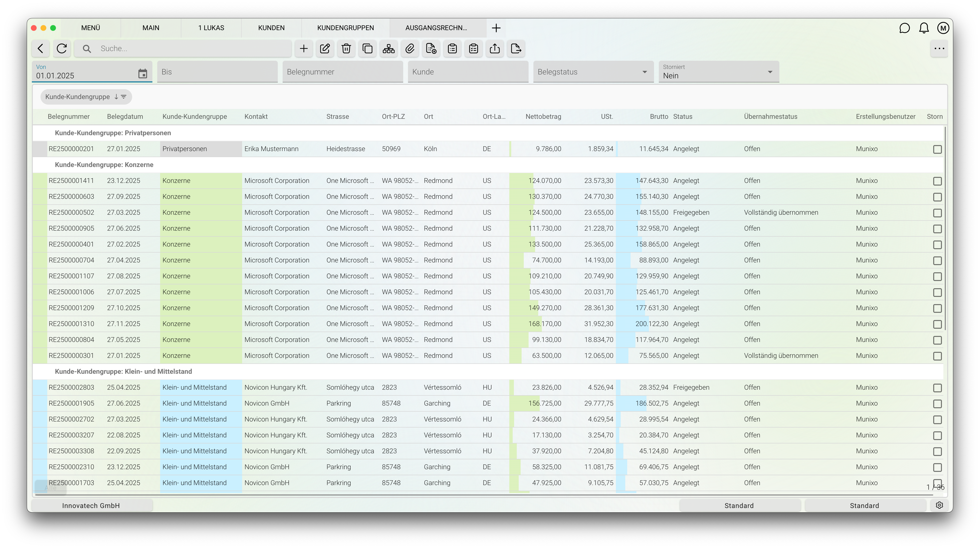Click the duplicate record icon
The height and width of the screenshot is (548, 980).
tap(367, 49)
